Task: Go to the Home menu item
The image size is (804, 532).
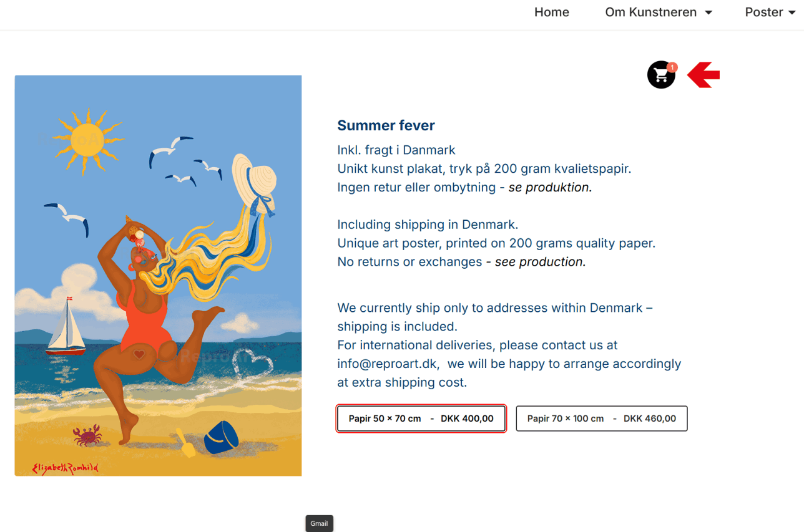Action: tap(552, 12)
